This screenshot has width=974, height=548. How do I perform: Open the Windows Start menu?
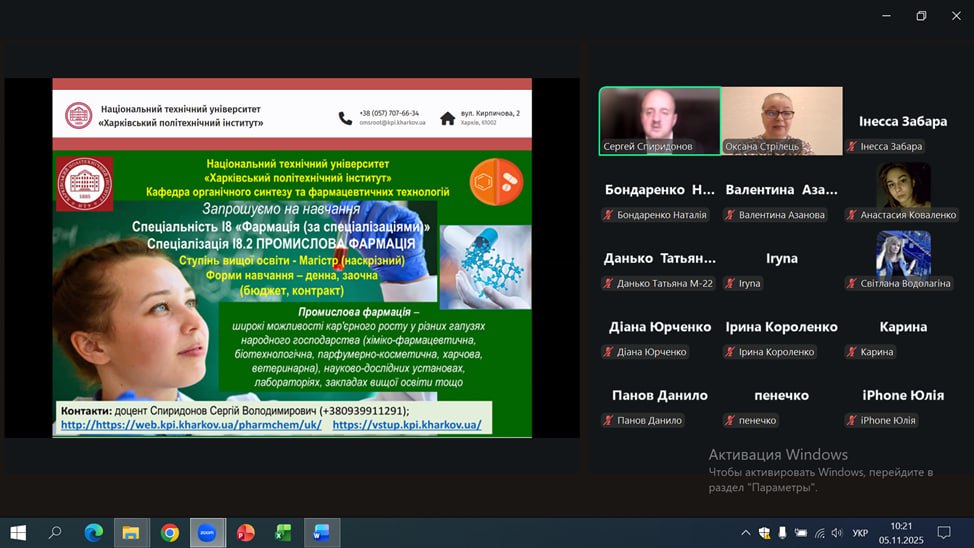(x=18, y=533)
